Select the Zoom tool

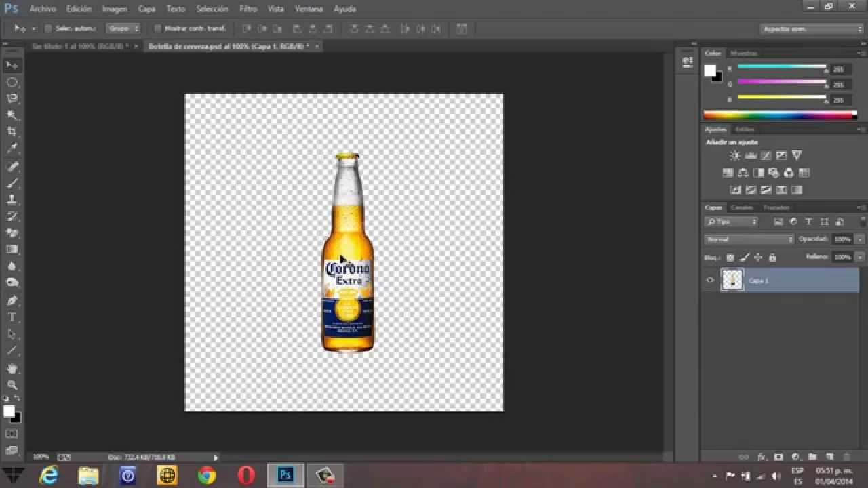[12, 385]
